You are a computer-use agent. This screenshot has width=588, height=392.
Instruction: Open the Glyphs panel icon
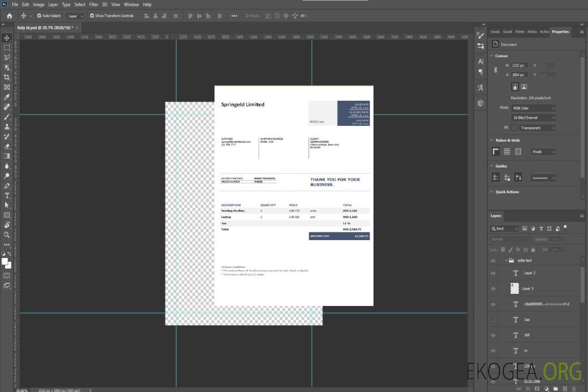pyautogui.click(x=481, y=88)
